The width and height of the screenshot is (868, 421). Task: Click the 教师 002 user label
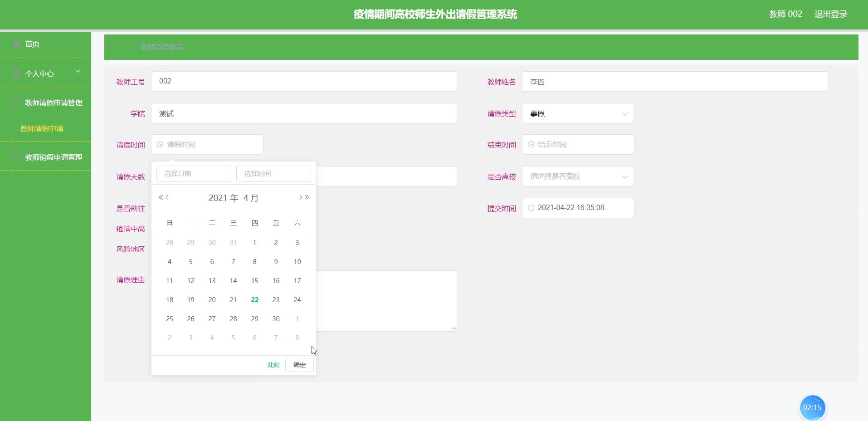(x=785, y=14)
